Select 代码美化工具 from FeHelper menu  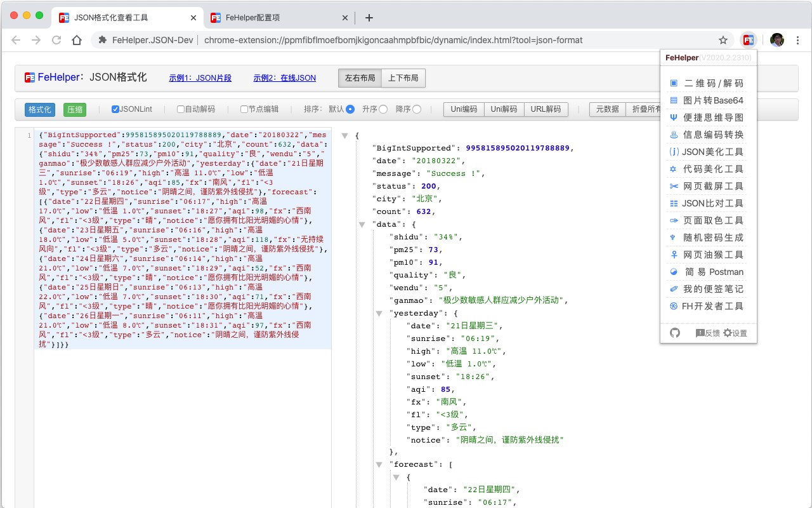[x=707, y=169]
